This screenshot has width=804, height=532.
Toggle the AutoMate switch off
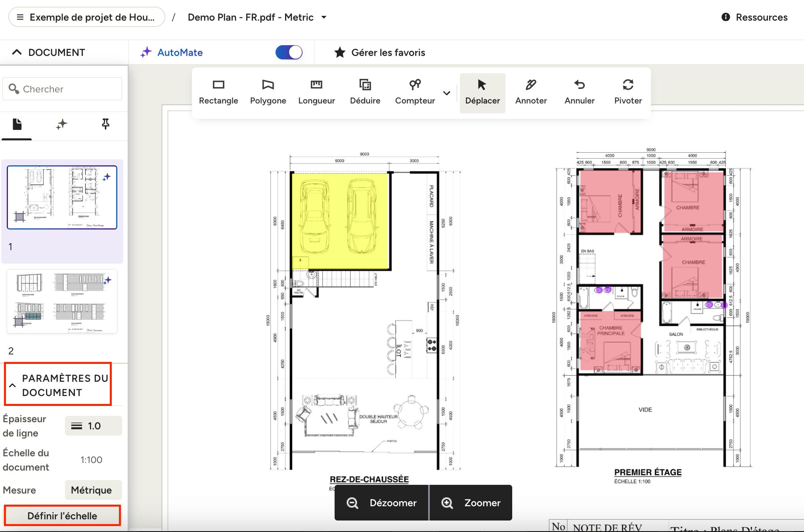(289, 52)
